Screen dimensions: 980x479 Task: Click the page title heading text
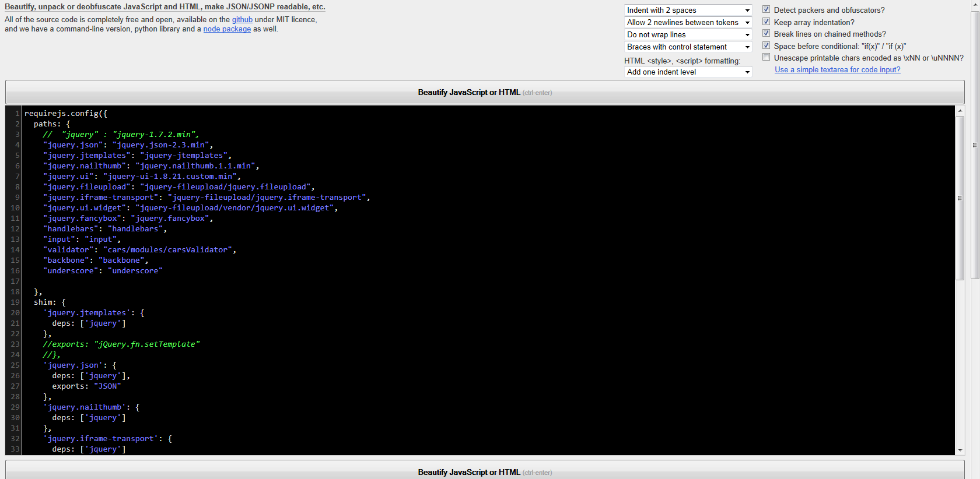click(165, 6)
